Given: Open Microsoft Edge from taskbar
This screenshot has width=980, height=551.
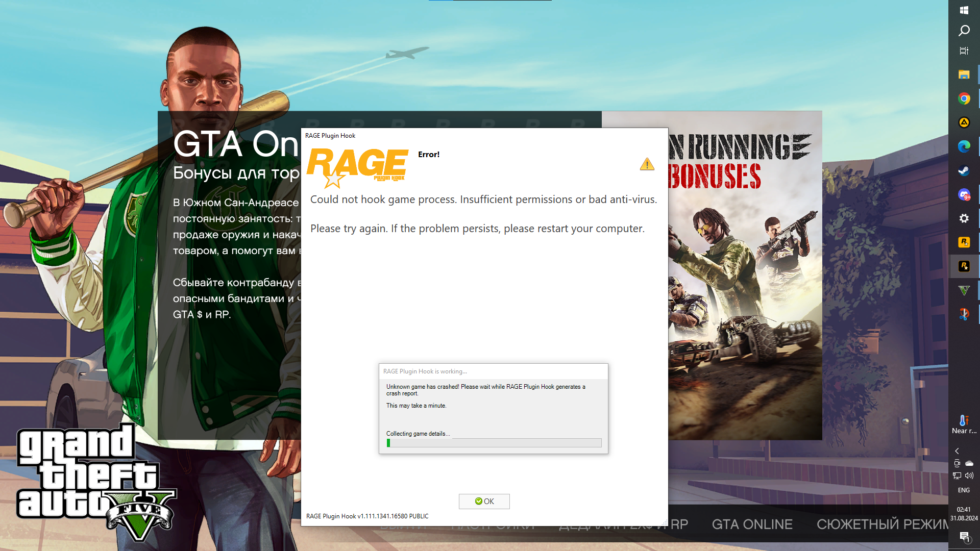Looking at the screenshot, I should click(x=964, y=146).
